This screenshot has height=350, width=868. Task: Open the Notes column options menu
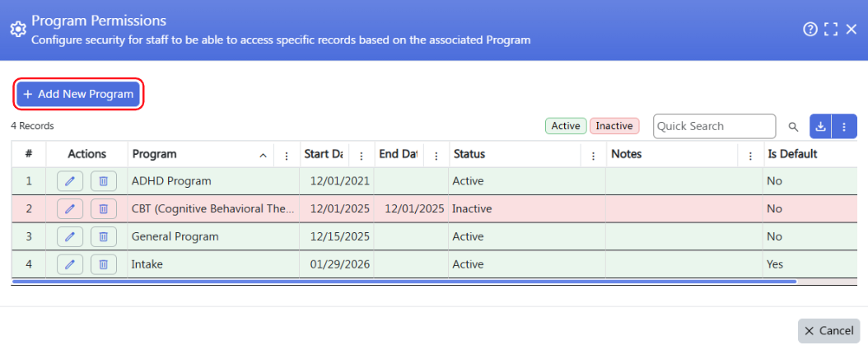click(750, 156)
